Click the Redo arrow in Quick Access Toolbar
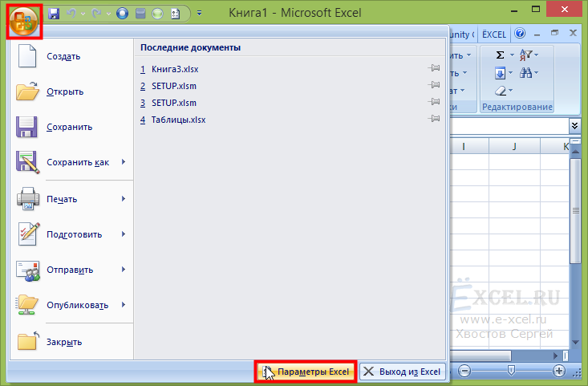Viewport: 588px width, 386px height. pyautogui.click(x=96, y=14)
